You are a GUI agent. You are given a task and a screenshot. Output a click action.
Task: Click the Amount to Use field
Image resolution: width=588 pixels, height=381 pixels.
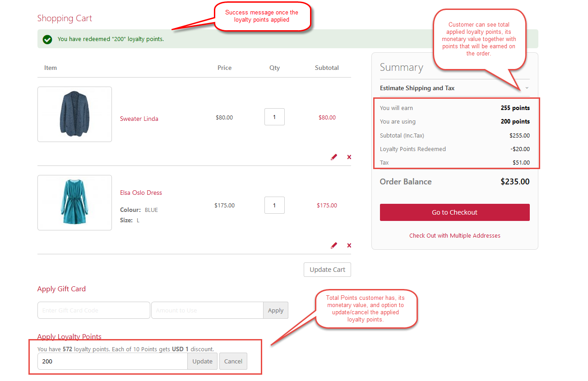pos(207,310)
